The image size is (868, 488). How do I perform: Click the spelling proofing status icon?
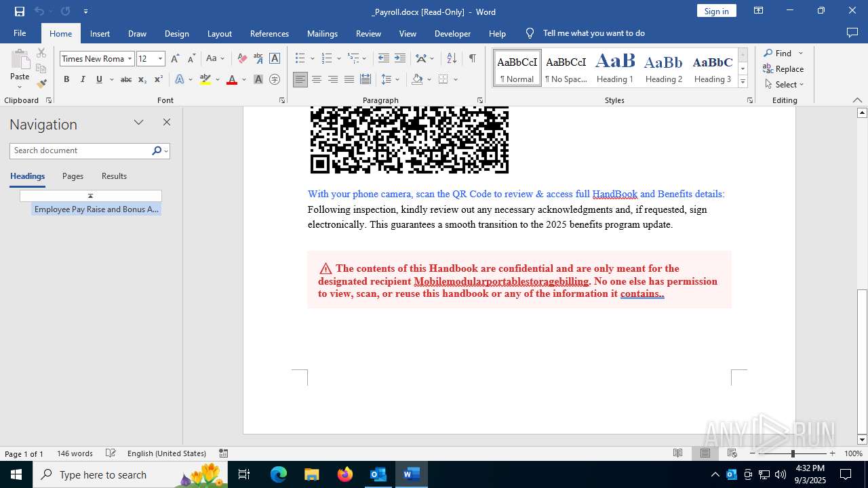coord(111,453)
